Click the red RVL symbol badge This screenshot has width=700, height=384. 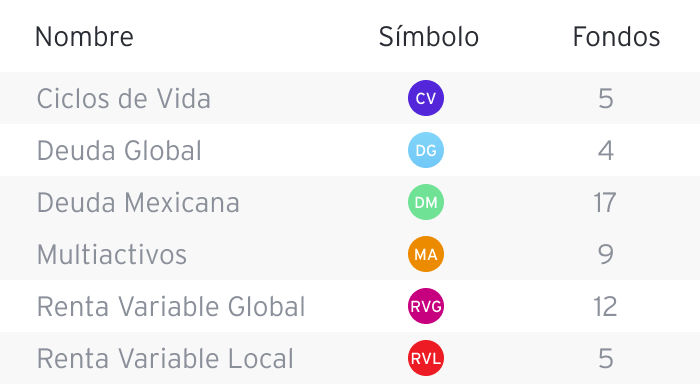[x=426, y=358]
